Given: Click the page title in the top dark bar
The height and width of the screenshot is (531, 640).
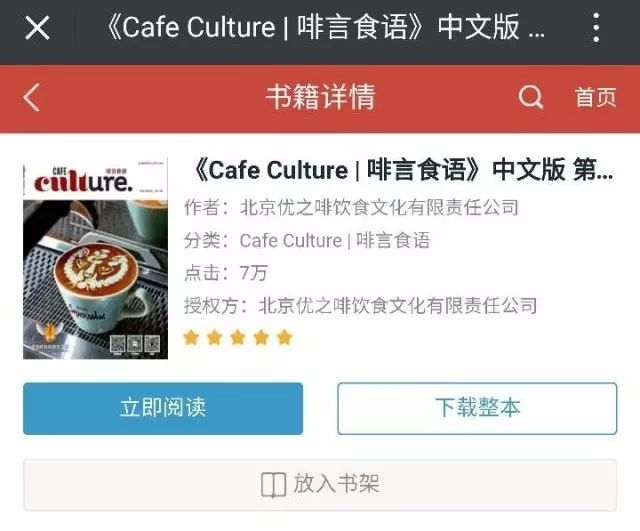Looking at the screenshot, I should (325, 27).
